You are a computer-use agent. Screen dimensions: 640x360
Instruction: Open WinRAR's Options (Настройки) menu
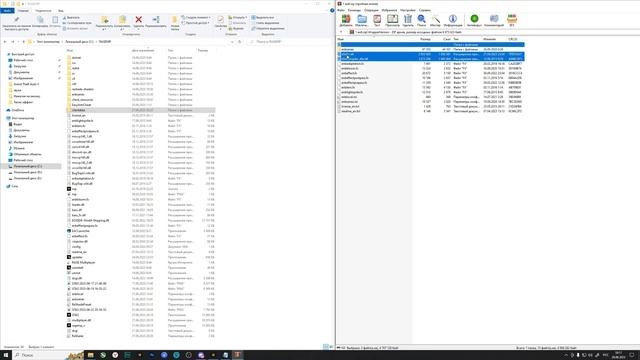pyautogui.click(x=408, y=10)
